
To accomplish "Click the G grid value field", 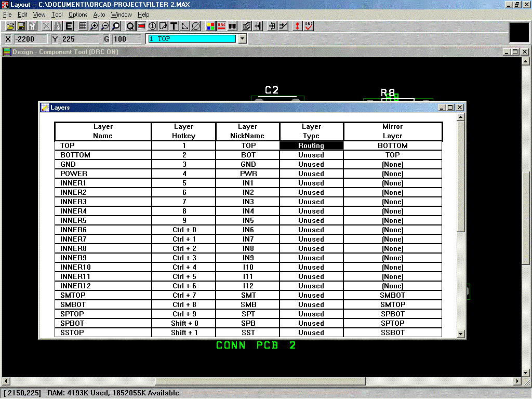I will pyautogui.click(x=127, y=39).
